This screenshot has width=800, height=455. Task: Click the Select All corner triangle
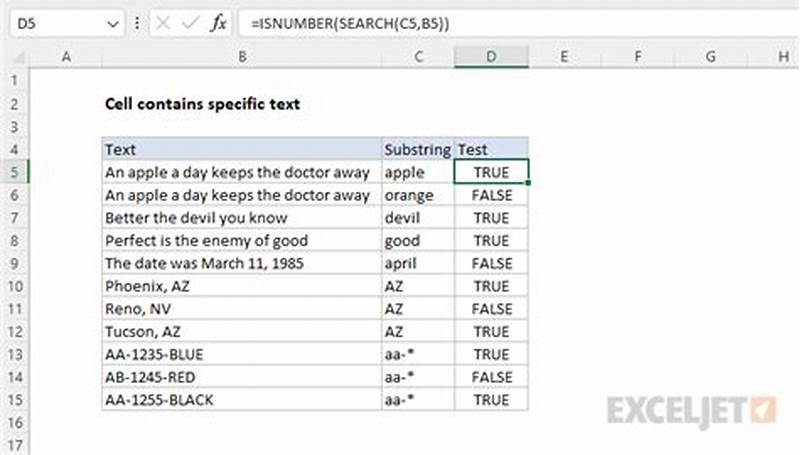coord(19,57)
